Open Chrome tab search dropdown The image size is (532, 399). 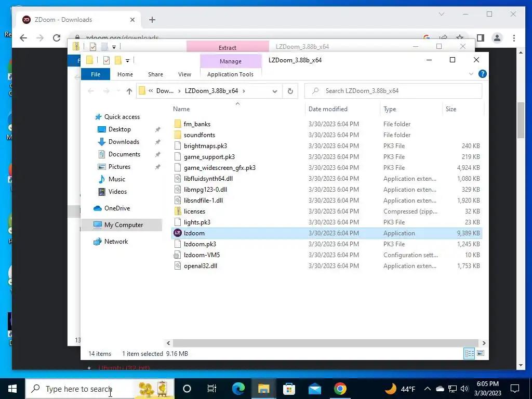point(442,14)
